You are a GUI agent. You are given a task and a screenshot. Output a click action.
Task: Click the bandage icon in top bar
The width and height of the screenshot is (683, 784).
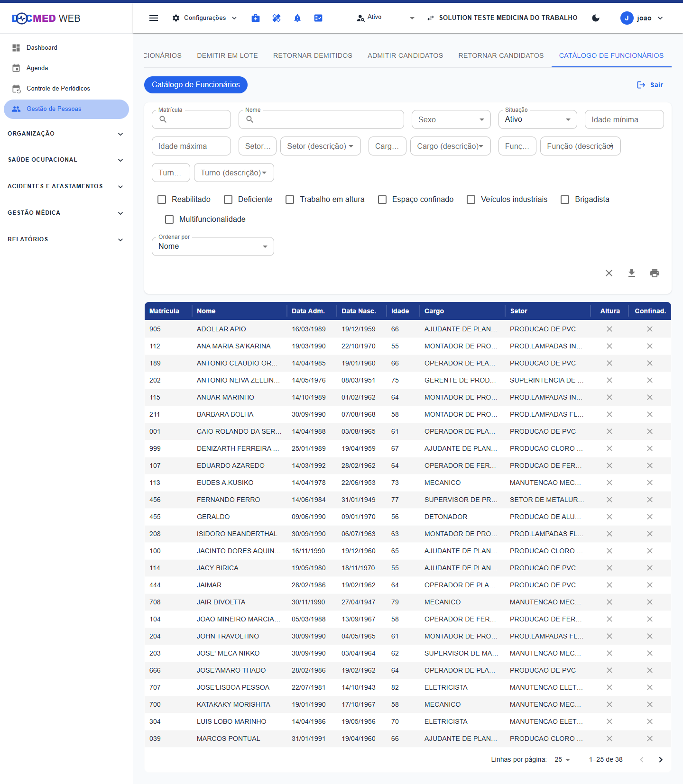coord(277,18)
